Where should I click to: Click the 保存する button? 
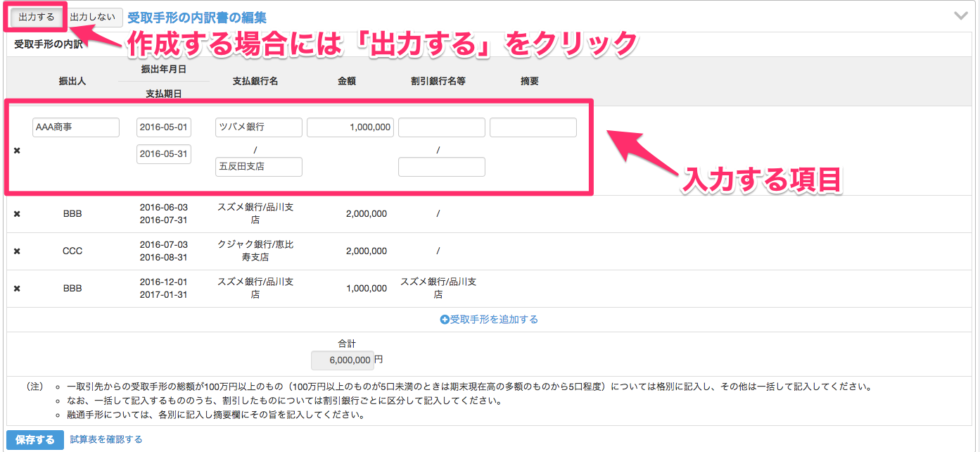click(35, 440)
